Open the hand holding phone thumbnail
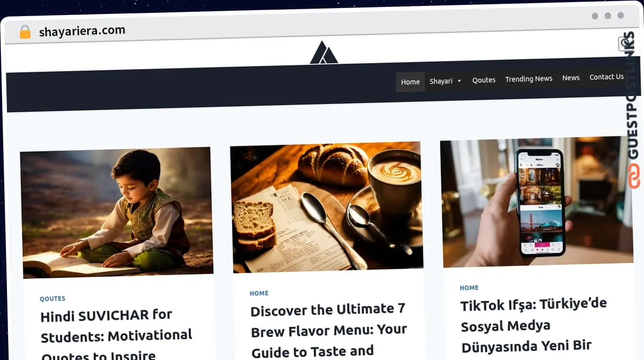The height and width of the screenshot is (360, 644). 537,201
